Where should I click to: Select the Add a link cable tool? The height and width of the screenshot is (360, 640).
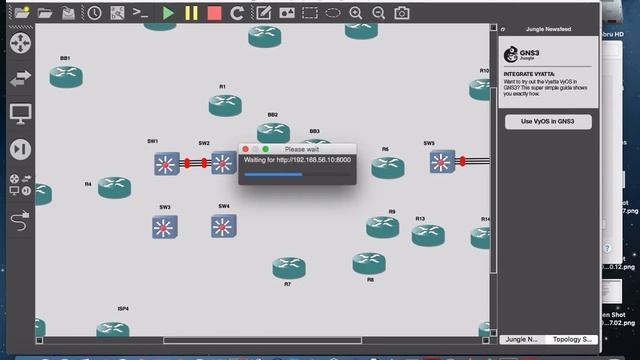(x=20, y=221)
